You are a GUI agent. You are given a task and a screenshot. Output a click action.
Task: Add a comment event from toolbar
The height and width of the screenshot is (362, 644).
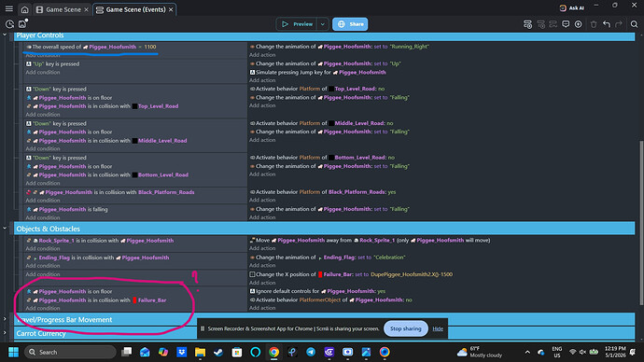566,24
